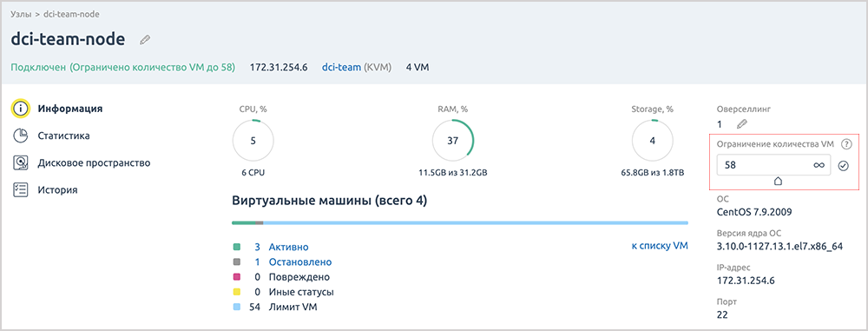Click the help question mark for VM limit
The height and width of the screenshot is (331, 868).
[x=845, y=144]
